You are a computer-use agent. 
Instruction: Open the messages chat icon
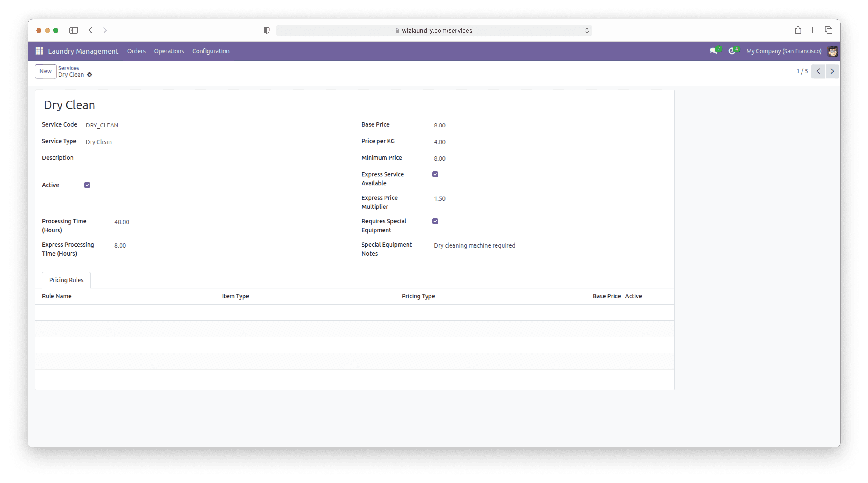713,51
